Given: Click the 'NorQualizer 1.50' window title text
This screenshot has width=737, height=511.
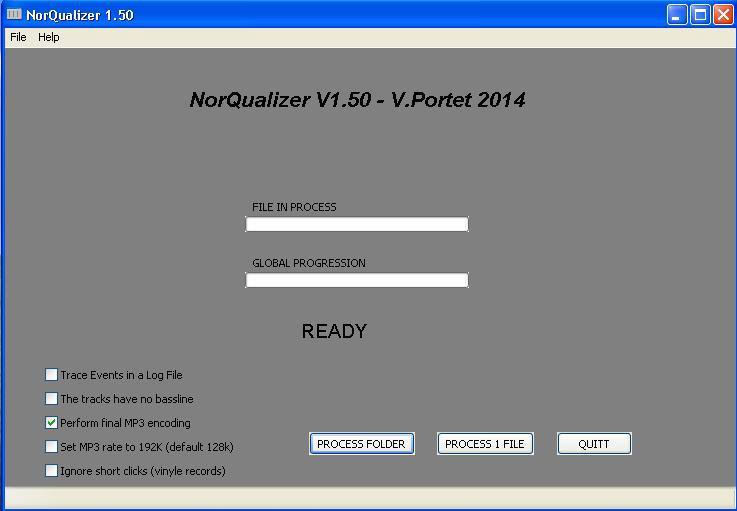Looking at the screenshot, I should tap(80, 15).
